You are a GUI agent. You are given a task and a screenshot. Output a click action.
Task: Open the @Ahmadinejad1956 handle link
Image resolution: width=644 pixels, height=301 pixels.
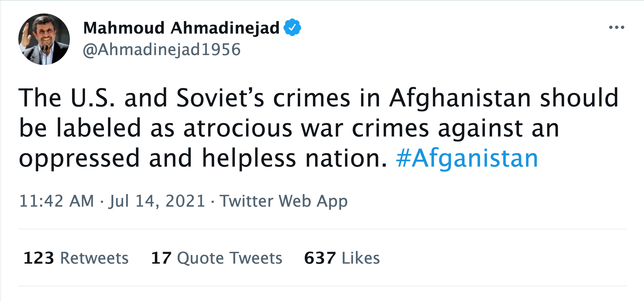[162, 50]
